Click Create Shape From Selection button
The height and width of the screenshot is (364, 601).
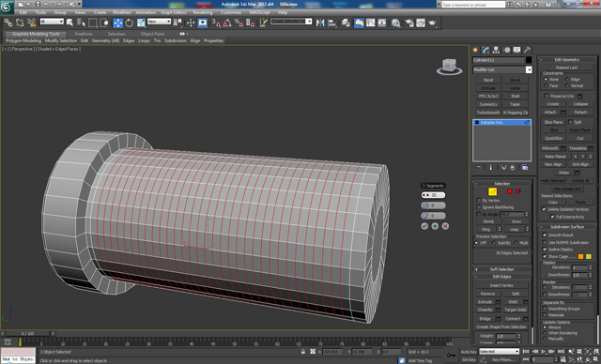[x=501, y=326]
